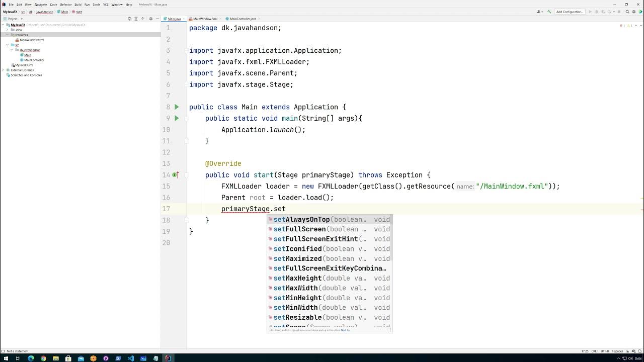This screenshot has height=362, width=644.
Task: Collapse the MyJavaFX project root
Action: tap(3, 25)
